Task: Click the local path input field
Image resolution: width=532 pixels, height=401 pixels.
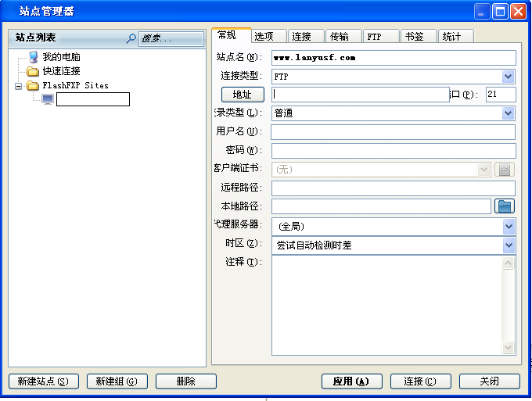Action: [381, 206]
